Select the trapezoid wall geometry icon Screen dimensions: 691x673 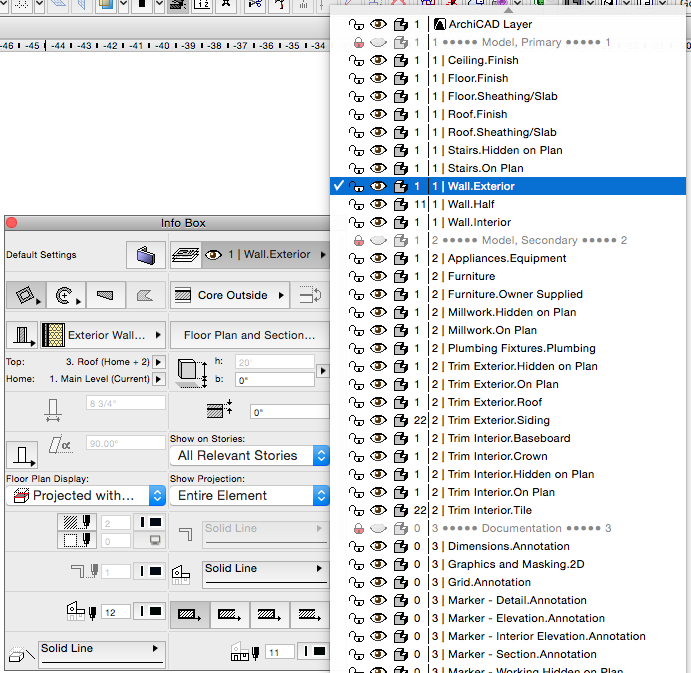click(107, 295)
